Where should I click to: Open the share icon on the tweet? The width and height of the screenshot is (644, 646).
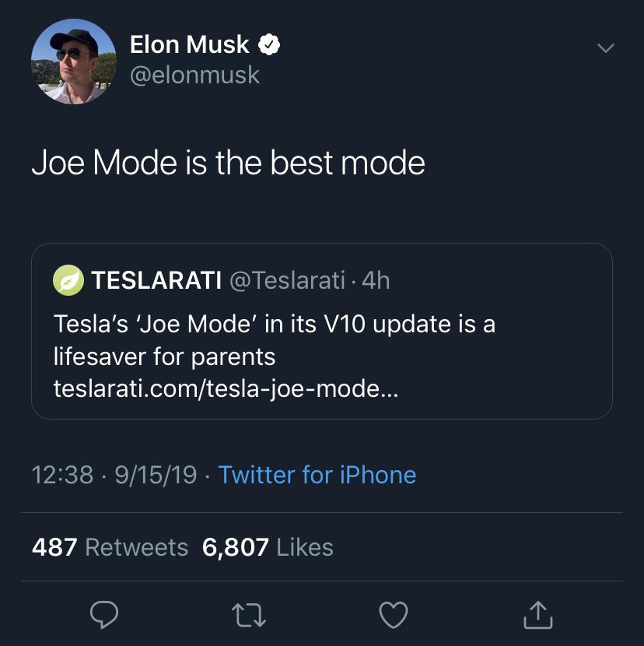coord(537,616)
